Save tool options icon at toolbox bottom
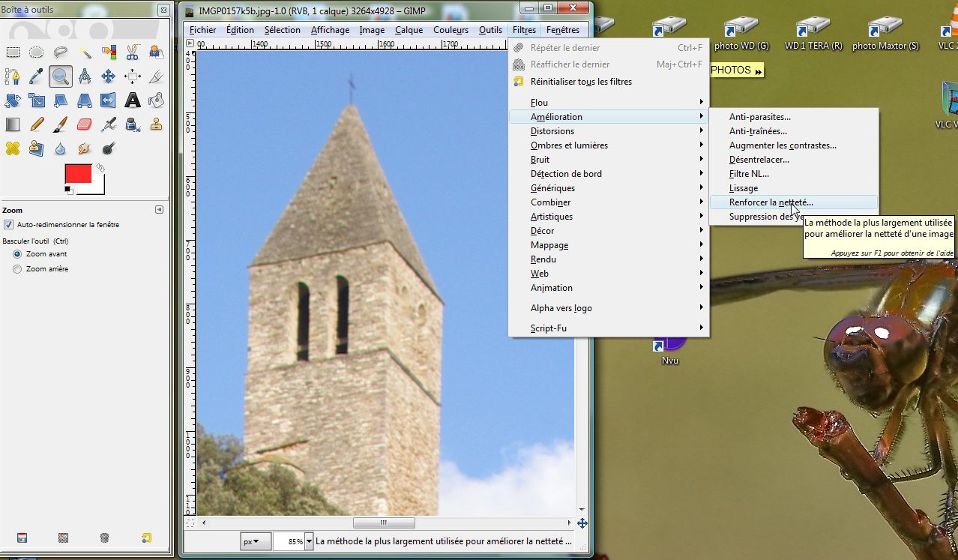The width and height of the screenshot is (958, 560). coord(22,538)
